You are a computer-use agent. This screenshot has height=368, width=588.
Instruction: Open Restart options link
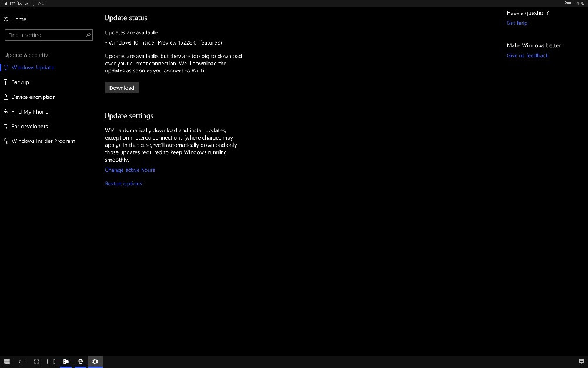click(123, 184)
